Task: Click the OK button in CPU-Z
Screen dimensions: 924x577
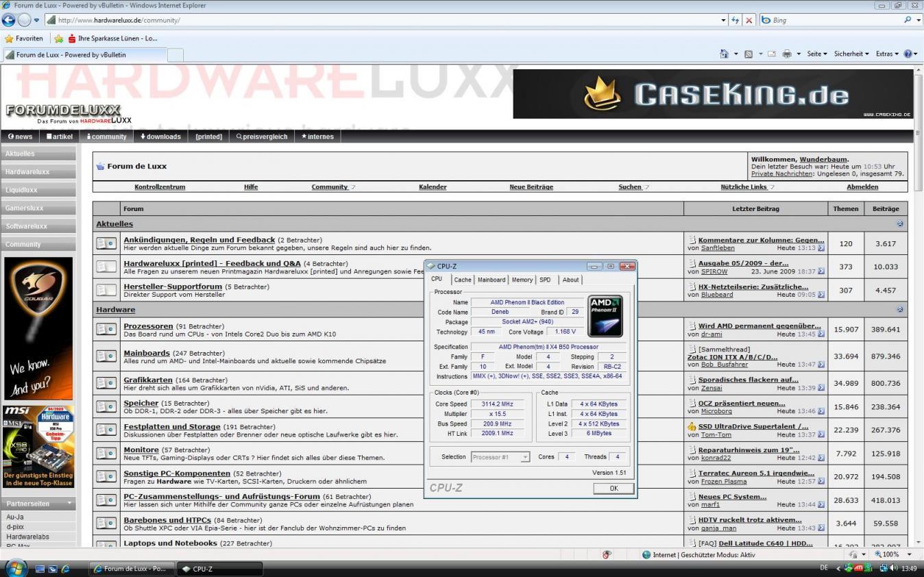Action: (613, 489)
